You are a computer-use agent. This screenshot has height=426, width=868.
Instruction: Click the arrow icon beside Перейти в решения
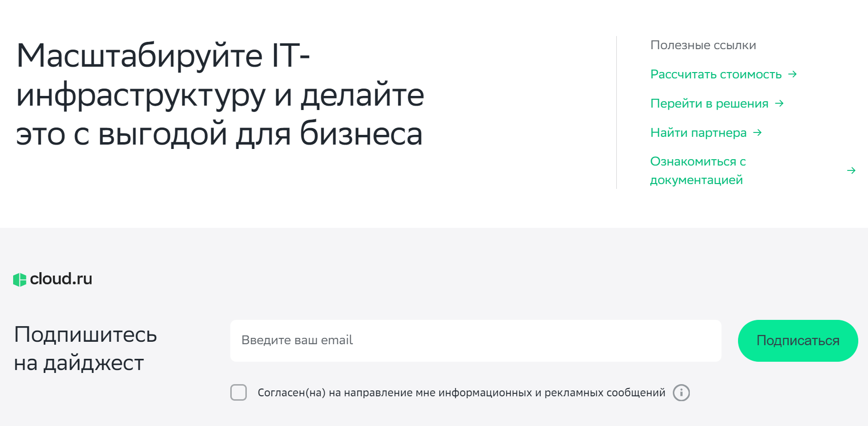point(779,103)
